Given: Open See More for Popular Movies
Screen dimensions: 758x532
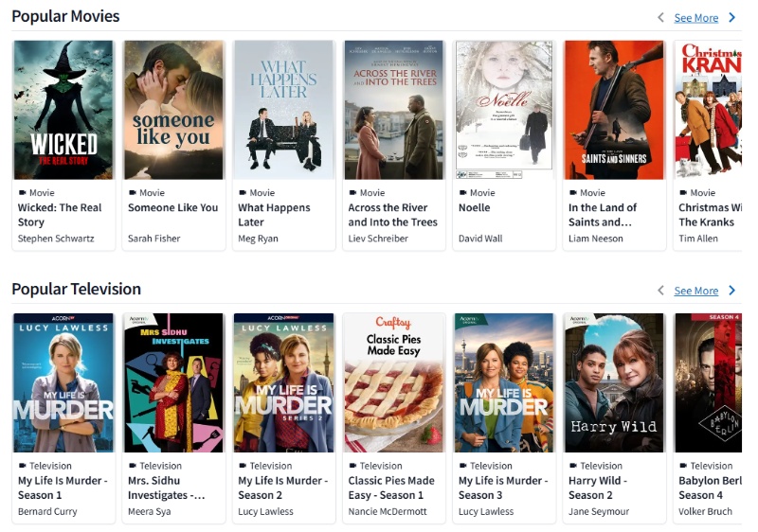Looking at the screenshot, I should pos(696,18).
